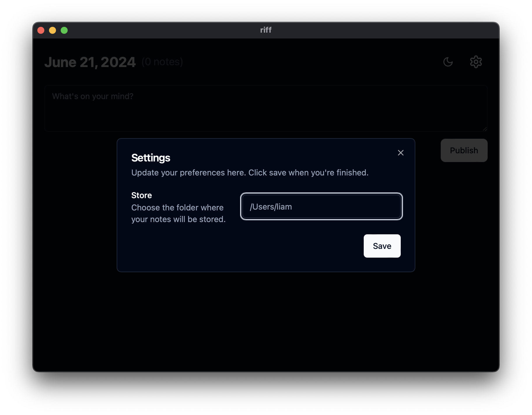
Task: Click the /Users/liam text in the field
Action: pos(271,207)
